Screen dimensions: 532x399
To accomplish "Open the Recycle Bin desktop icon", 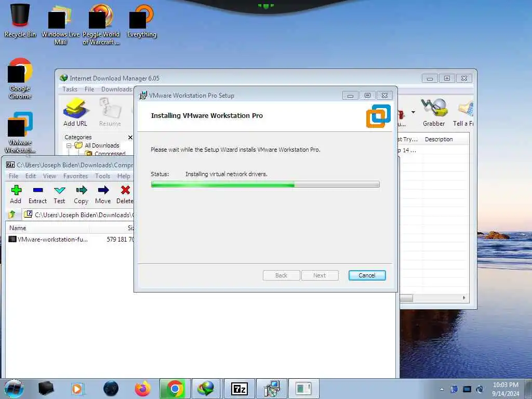I will (20, 19).
